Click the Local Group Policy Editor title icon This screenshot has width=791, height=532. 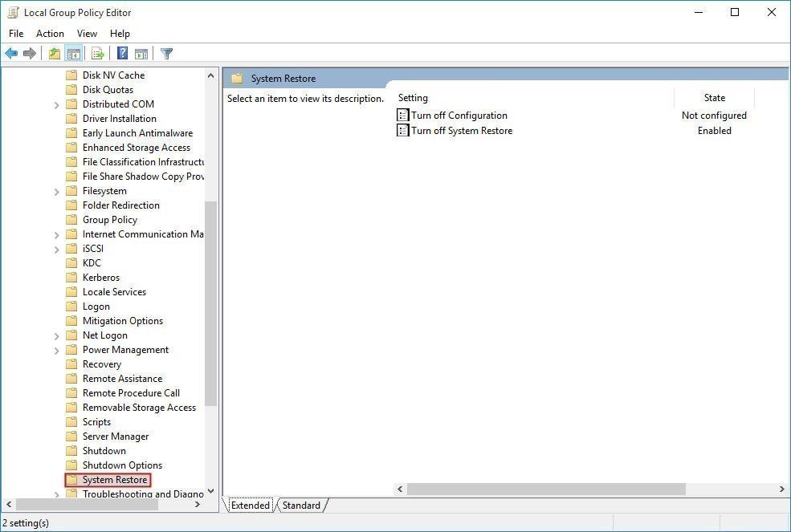pos(13,13)
